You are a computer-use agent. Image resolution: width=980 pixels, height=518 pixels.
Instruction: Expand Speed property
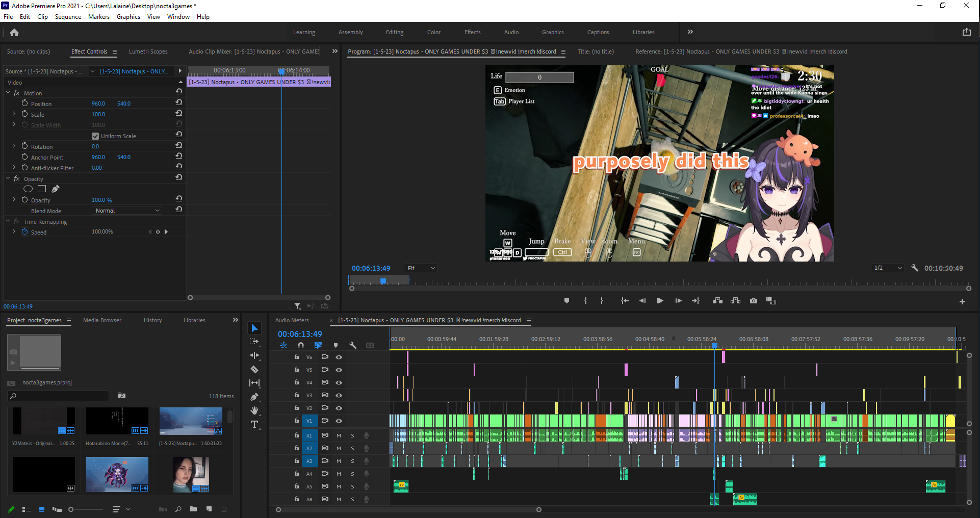click(14, 231)
